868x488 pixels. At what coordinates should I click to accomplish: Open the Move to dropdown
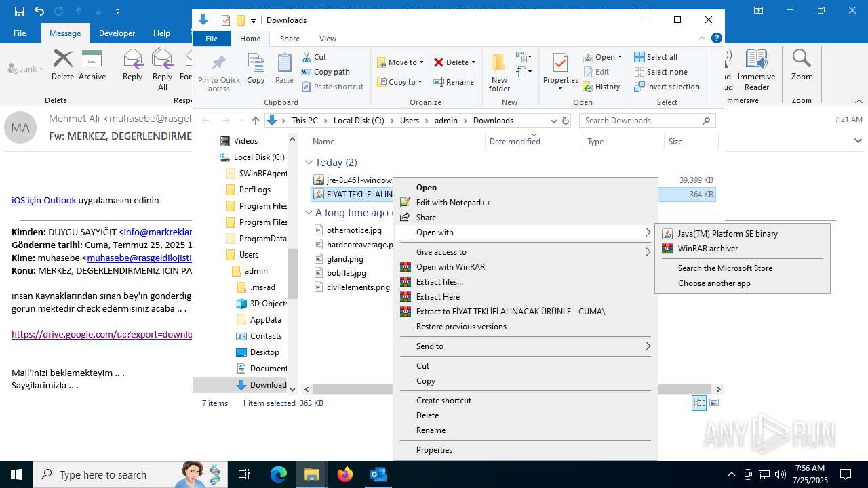click(x=400, y=62)
